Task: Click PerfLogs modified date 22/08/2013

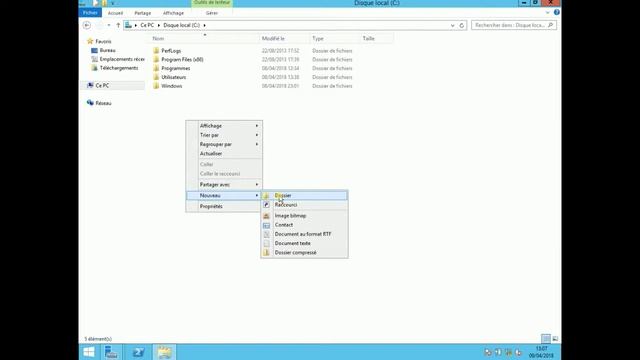Action: [280, 51]
